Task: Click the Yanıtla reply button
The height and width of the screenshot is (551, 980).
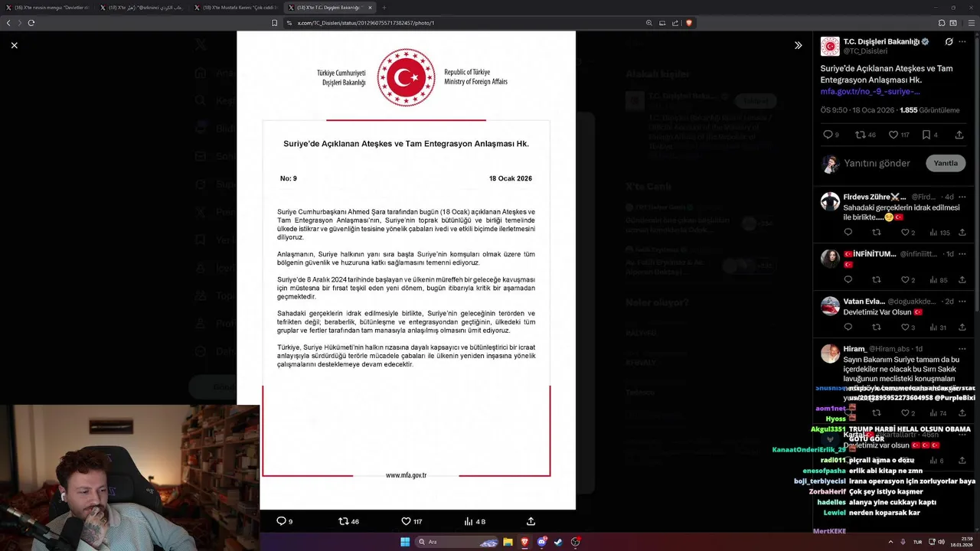Action: [x=946, y=163]
